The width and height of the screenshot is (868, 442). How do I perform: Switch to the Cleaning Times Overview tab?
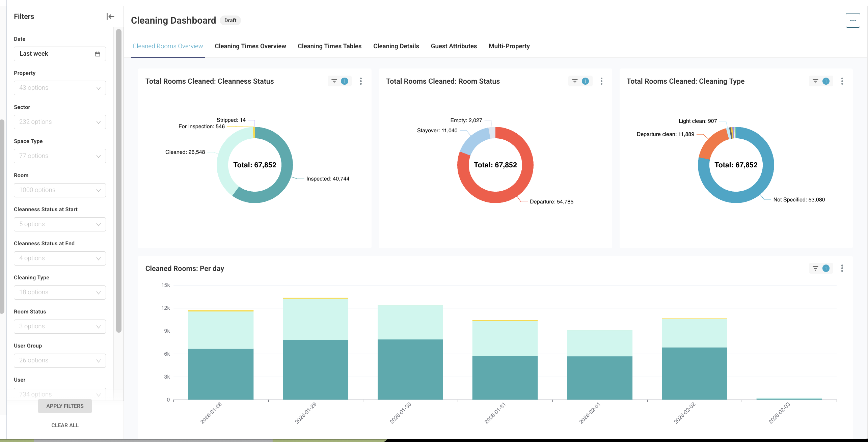pyautogui.click(x=250, y=46)
